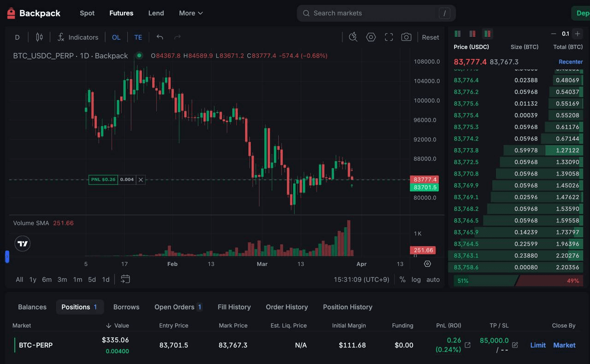
Task: Click the Search markets input field
Action: click(376, 13)
